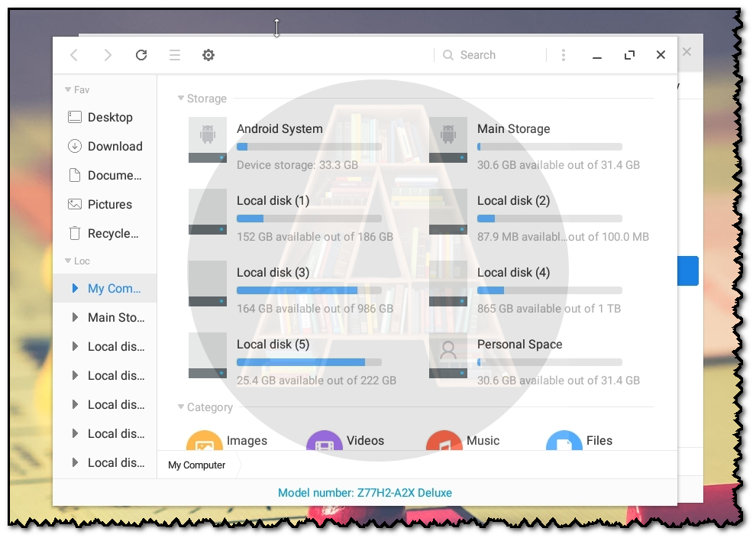This screenshot has width=756, height=541.
Task: Click the Desktop monitor icon
Action: (x=75, y=117)
